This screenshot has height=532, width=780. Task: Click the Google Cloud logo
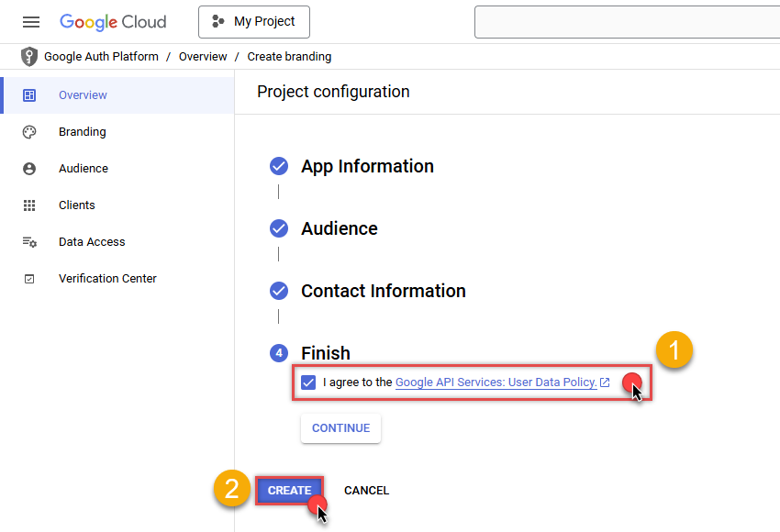[113, 22]
